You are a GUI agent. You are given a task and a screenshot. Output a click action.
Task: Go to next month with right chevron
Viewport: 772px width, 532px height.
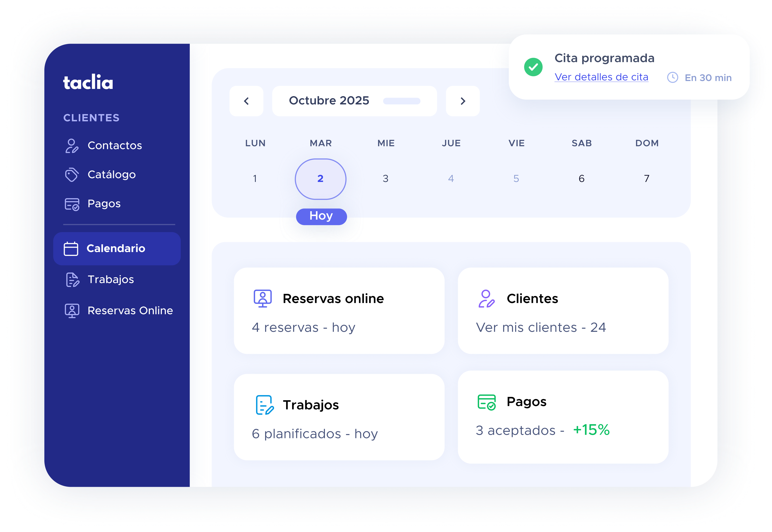point(463,101)
